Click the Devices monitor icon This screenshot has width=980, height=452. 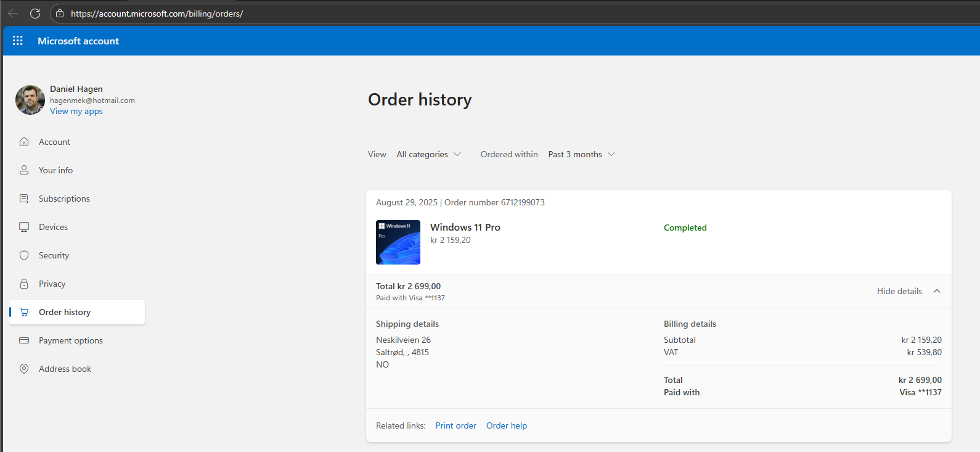click(x=24, y=227)
